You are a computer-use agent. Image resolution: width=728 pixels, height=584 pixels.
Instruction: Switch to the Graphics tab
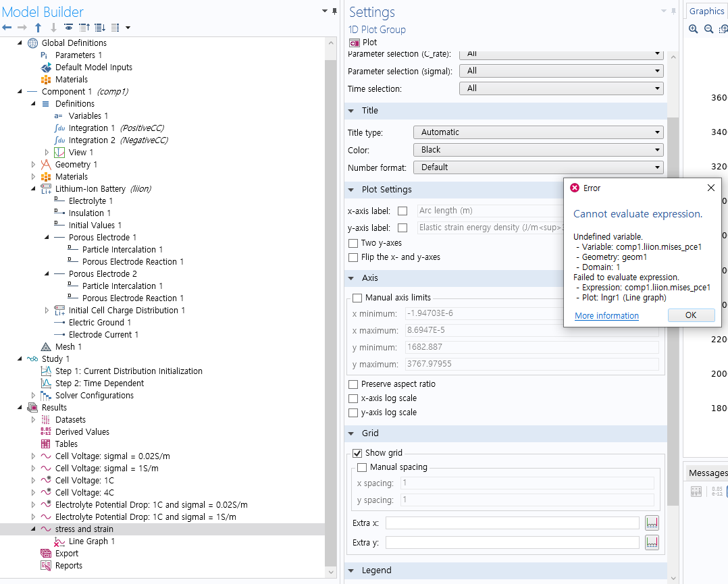pyautogui.click(x=706, y=11)
